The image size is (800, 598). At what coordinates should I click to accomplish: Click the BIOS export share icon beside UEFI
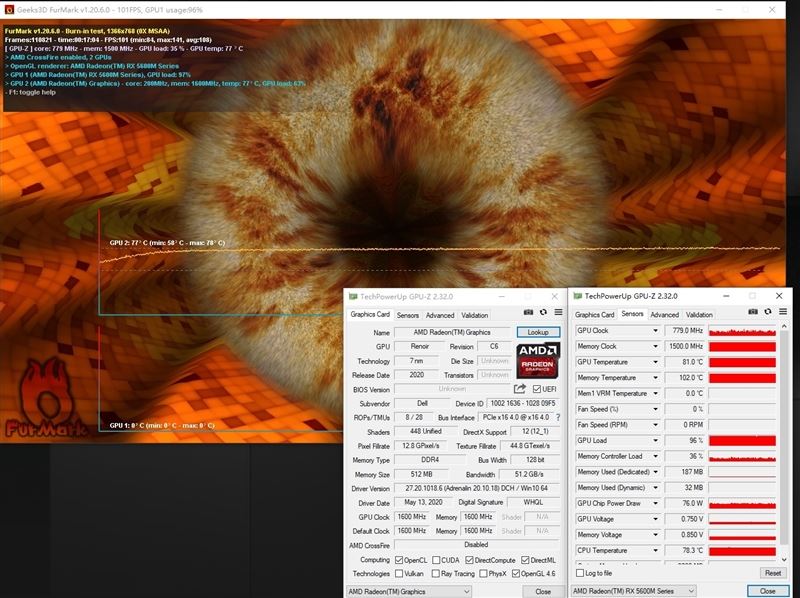pos(520,389)
